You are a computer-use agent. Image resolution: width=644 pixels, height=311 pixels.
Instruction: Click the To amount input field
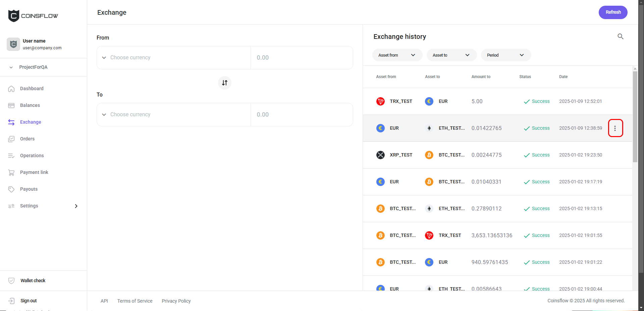pos(302,115)
